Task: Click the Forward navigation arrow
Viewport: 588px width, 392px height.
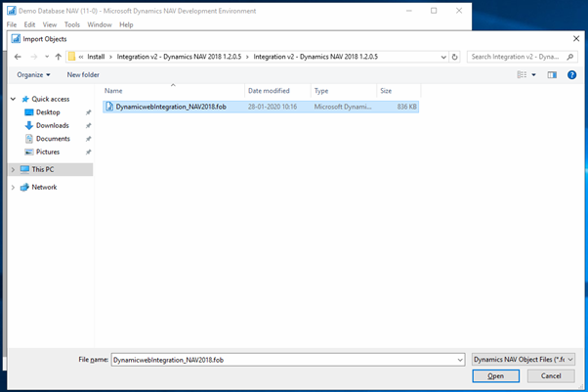Action: [33, 57]
